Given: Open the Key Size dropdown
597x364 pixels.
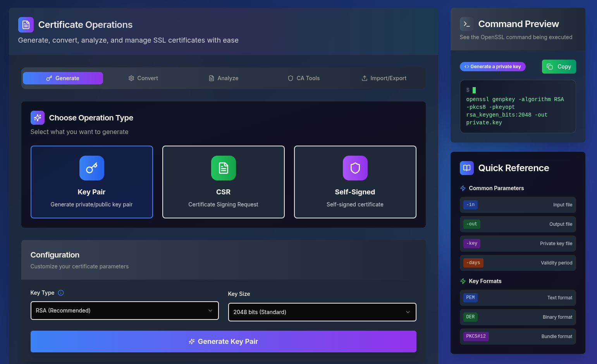Looking at the screenshot, I should click(x=322, y=312).
